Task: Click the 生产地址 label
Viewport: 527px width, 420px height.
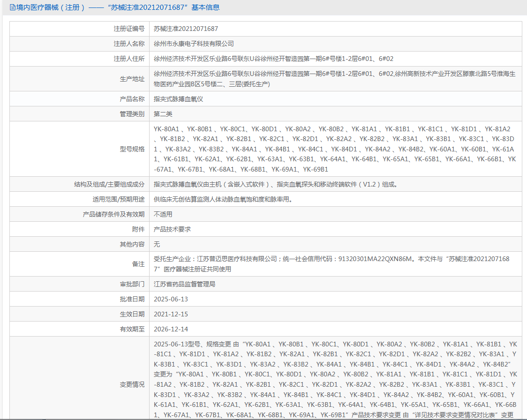Action: coord(132,79)
